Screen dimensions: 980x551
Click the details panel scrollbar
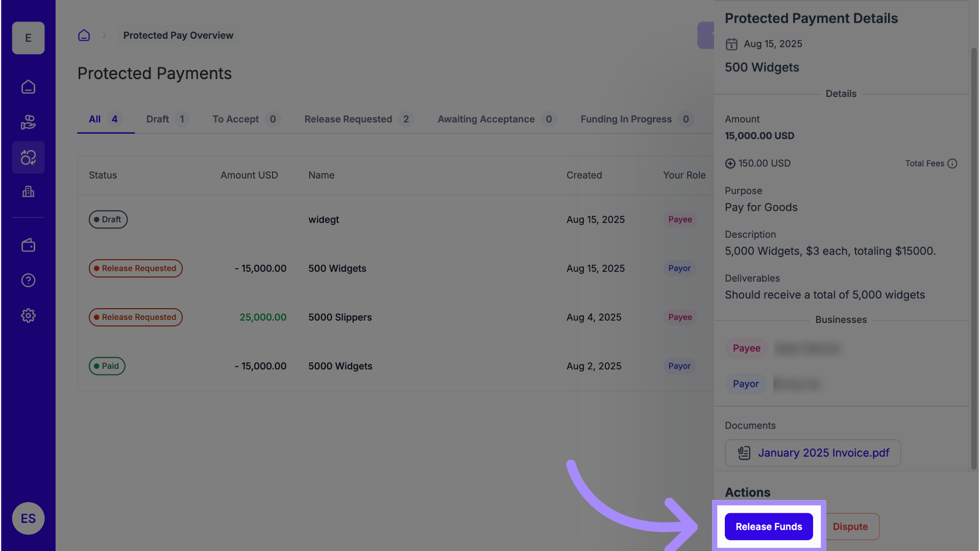[x=973, y=255]
